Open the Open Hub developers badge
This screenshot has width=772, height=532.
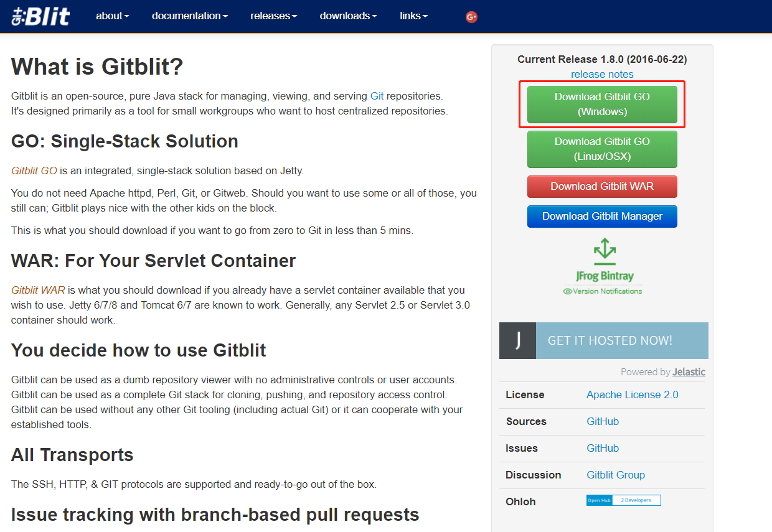(623, 500)
